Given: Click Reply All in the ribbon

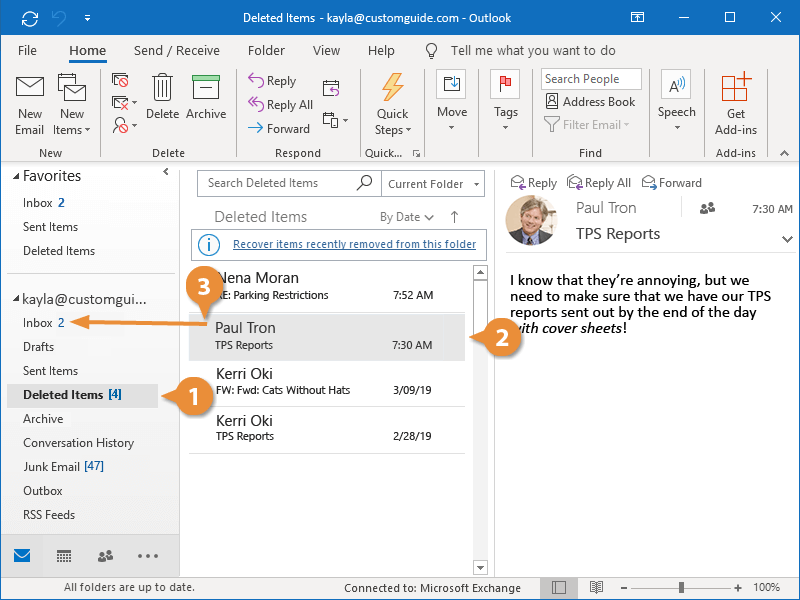Looking at the screenshot, I should (280, 105).
